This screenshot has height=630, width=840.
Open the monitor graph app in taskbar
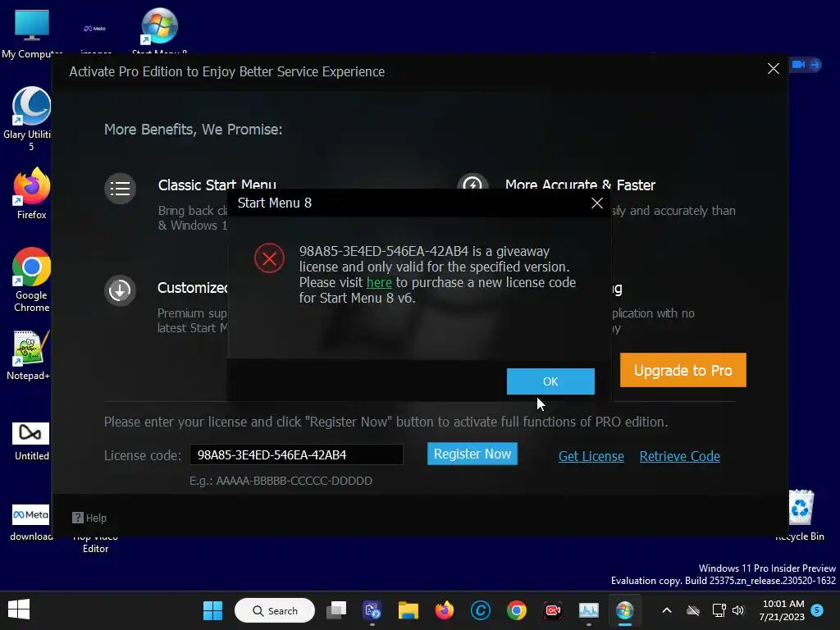point(589,610)
